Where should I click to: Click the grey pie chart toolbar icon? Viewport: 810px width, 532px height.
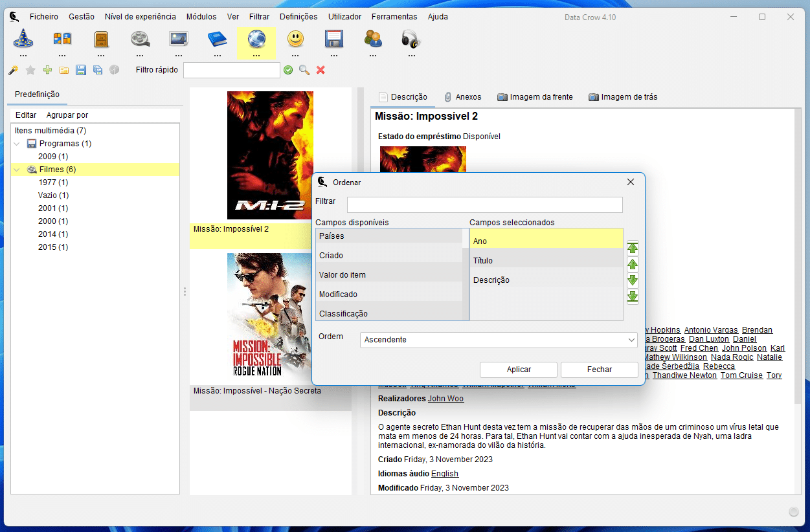(115, 70)
